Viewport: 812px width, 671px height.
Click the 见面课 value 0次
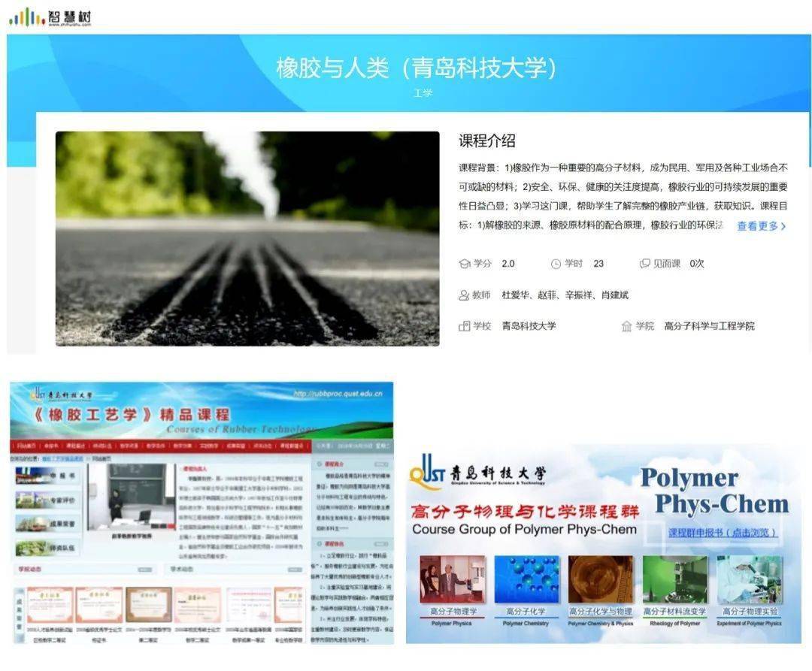pyautogui.click(x=696, y=264)
